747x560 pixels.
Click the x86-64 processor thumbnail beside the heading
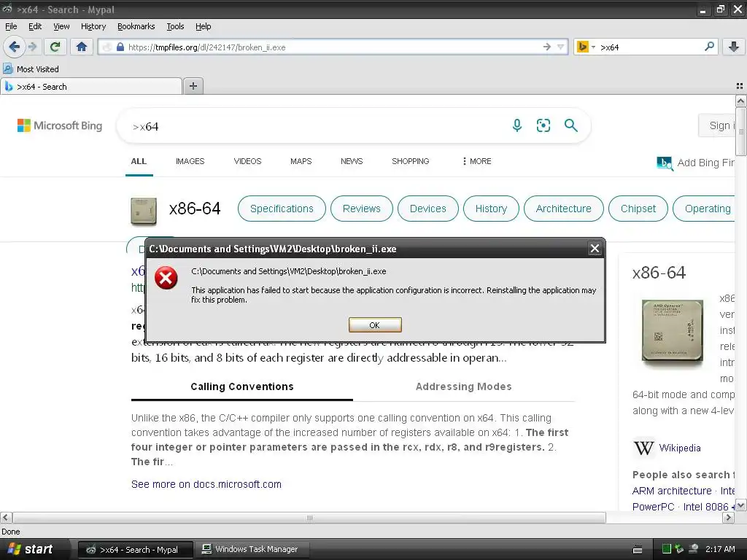[x=144, y=211]
